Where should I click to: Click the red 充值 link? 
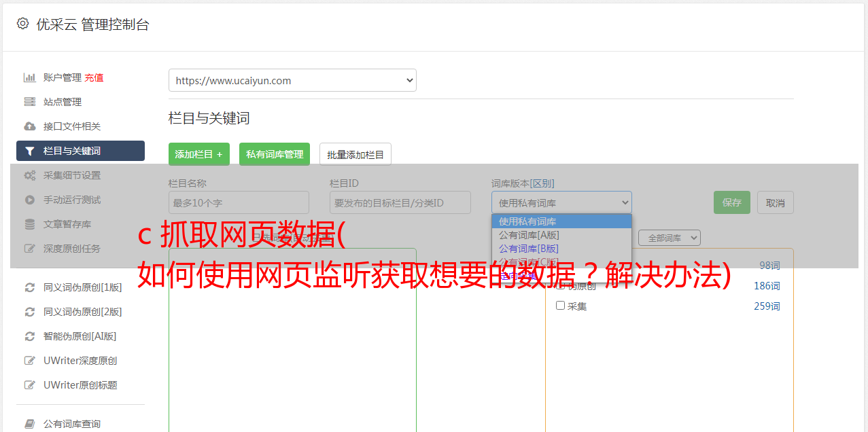tap(94, 77)
